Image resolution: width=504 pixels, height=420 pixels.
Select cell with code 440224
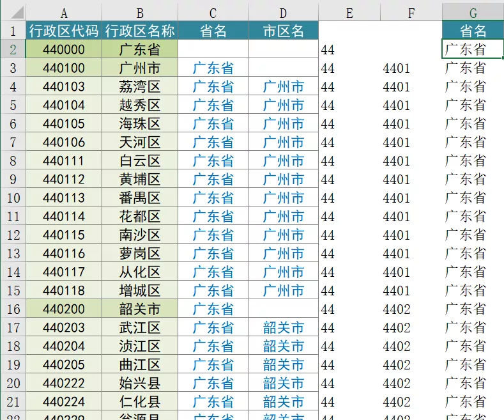pos(64,401)
